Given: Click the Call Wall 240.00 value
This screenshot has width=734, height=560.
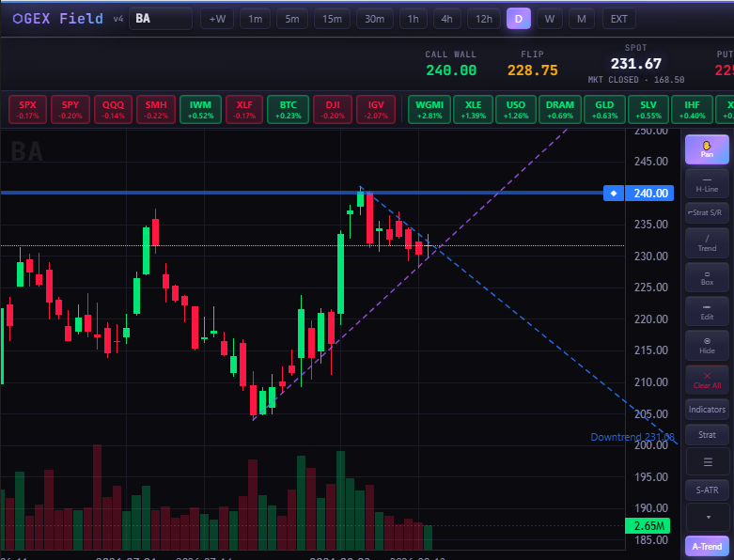Looking at the screenshot, I should 451,70.
